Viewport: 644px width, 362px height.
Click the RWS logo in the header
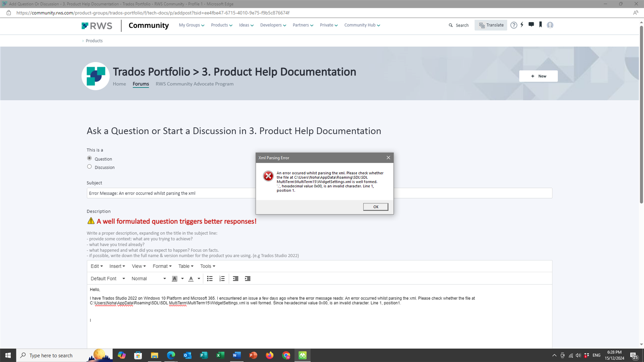pos(97,26)
